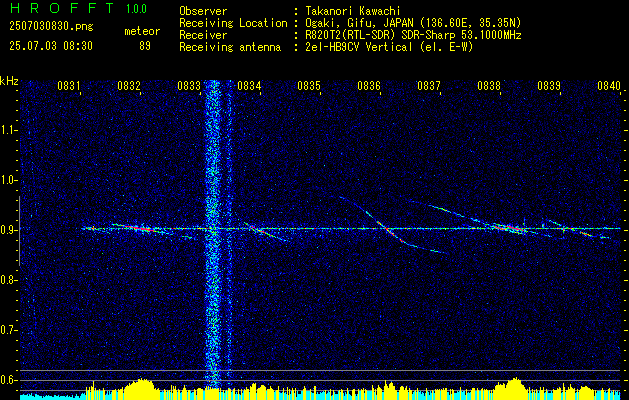Click the meteor count value 89

tap(145, 46)
